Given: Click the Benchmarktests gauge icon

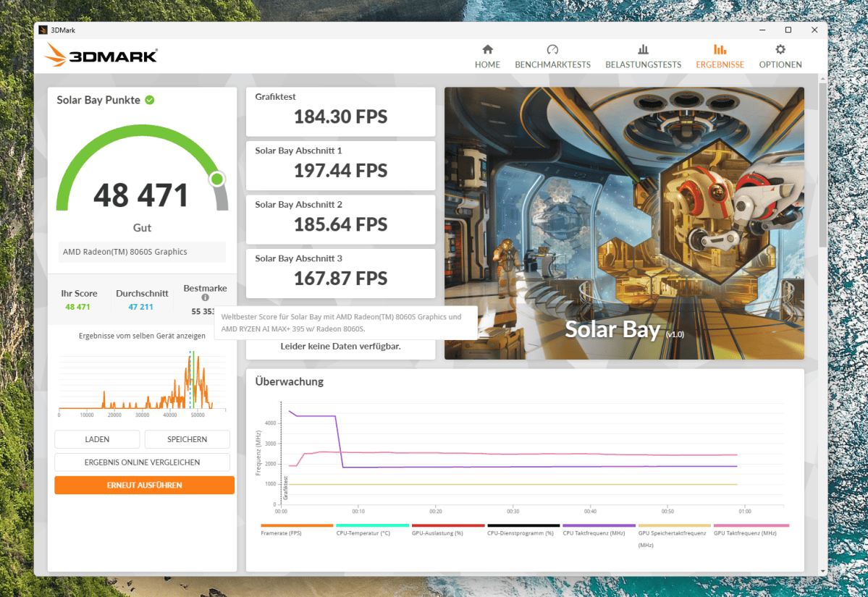Looking at the screenshot, I should pyautogui.click(x=552, y=49).
